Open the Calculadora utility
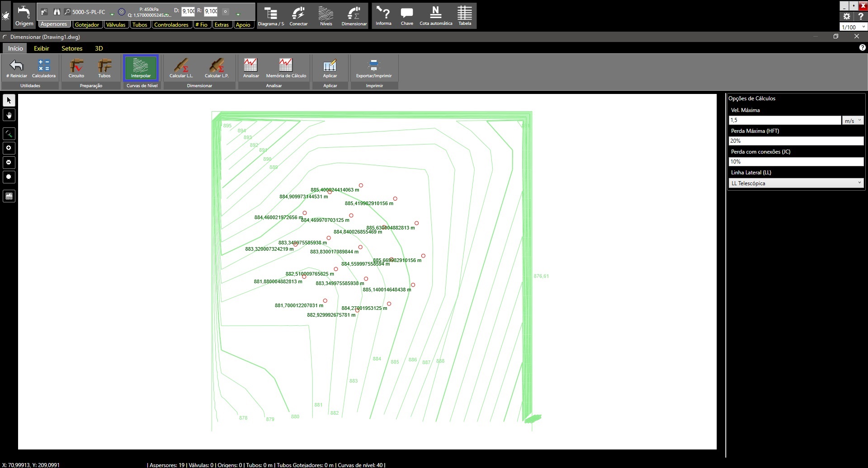This screenshot has height=468, width=868. pos(44,68)
